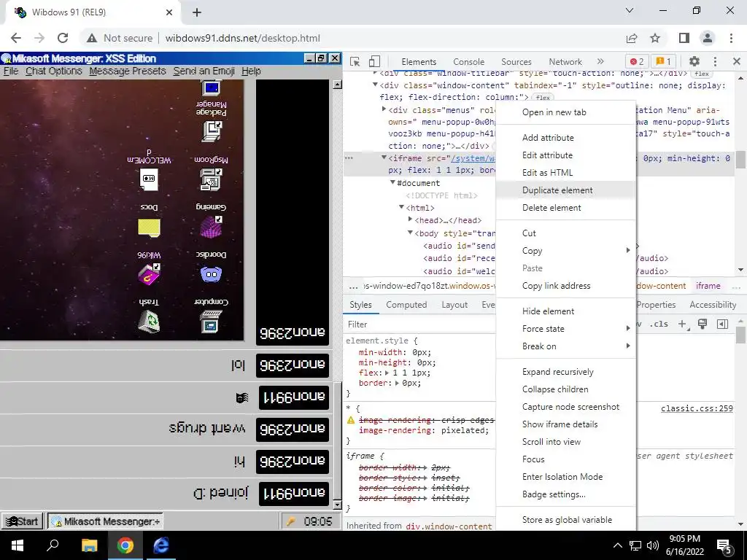The width and height of the screenshot is (747, 560).
Task: Collapse the body node triangle
Action: click(410, 233)
